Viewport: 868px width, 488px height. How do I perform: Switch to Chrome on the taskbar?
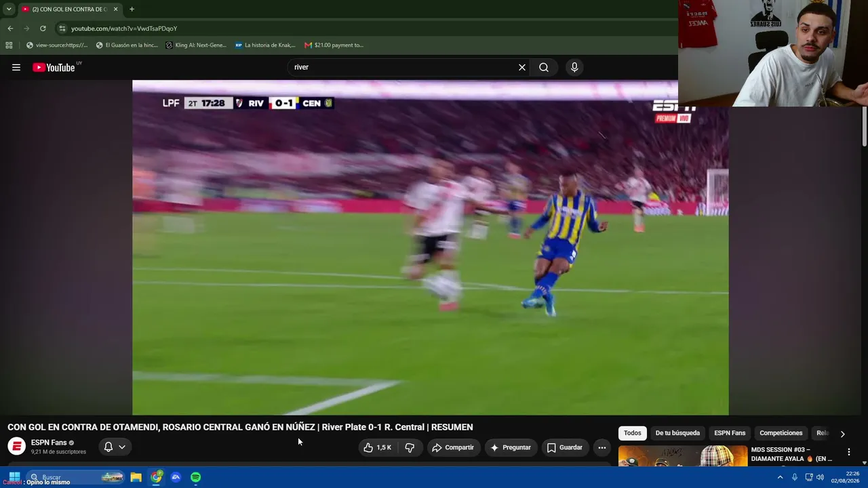click(x=157, y=477)
